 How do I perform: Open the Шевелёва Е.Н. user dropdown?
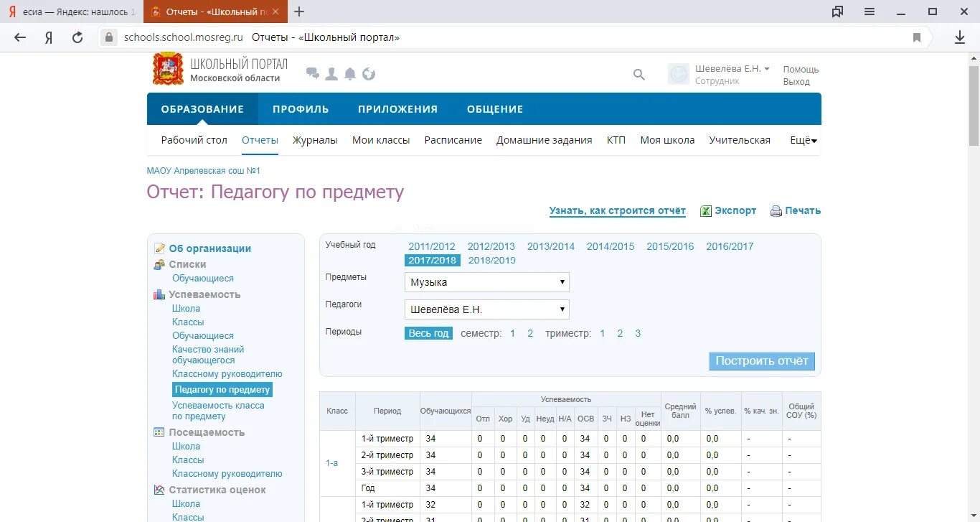coord(732,68)
